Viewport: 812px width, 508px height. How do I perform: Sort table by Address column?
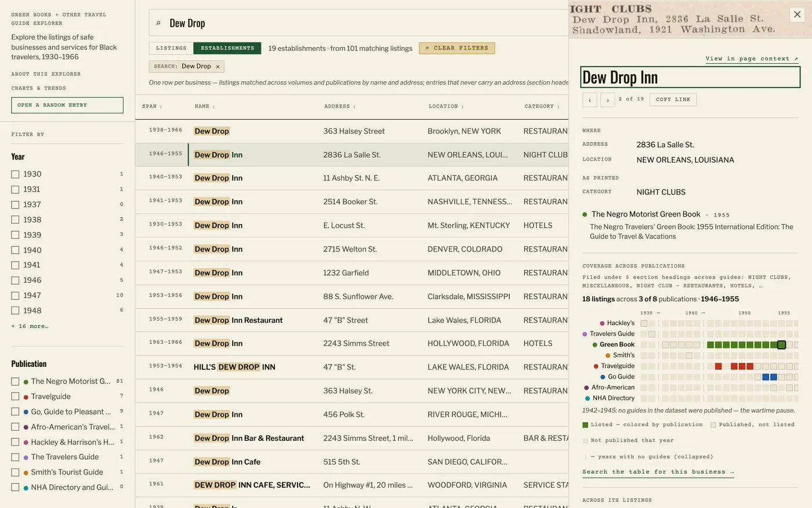(340, 106)
